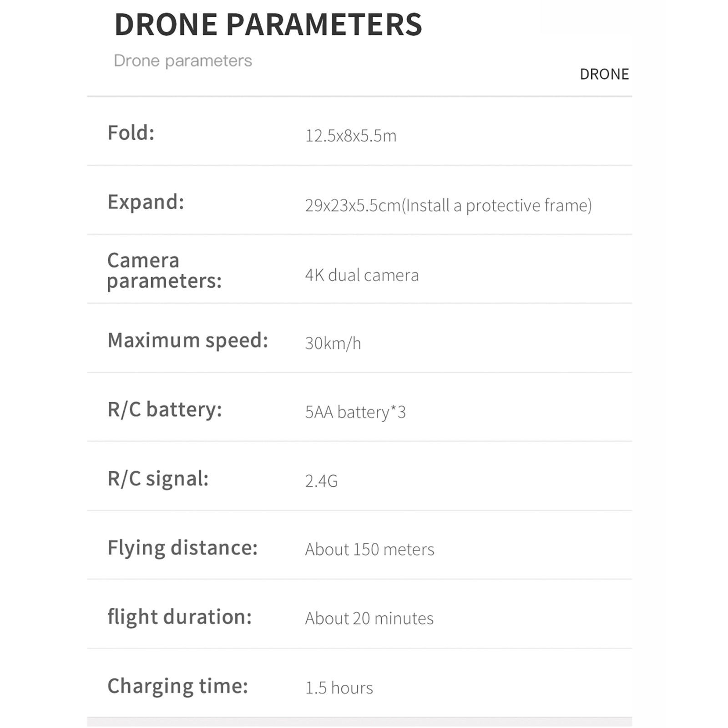
Task: Select the R/C signal label
Action: pyautogui.click(x=158, y=479)
